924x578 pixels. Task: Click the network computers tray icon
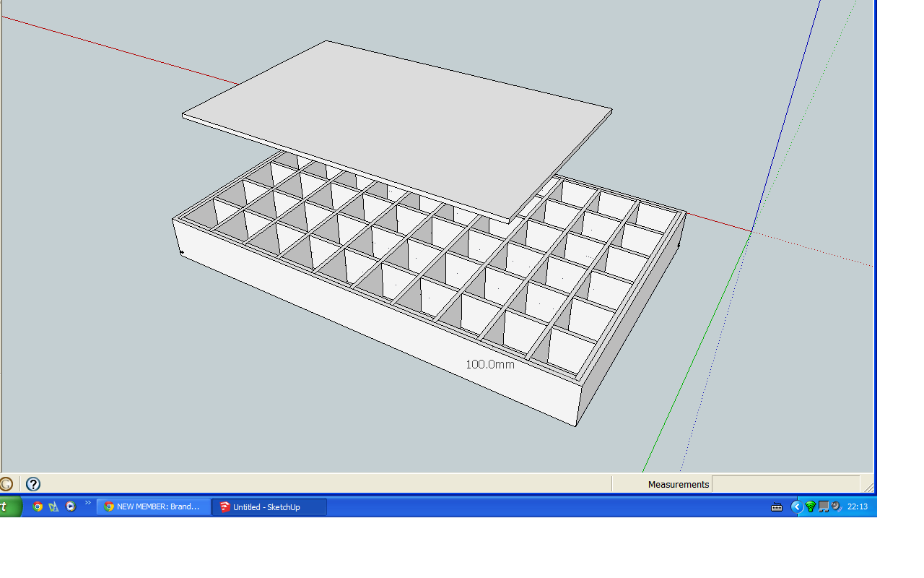[823, 506]
